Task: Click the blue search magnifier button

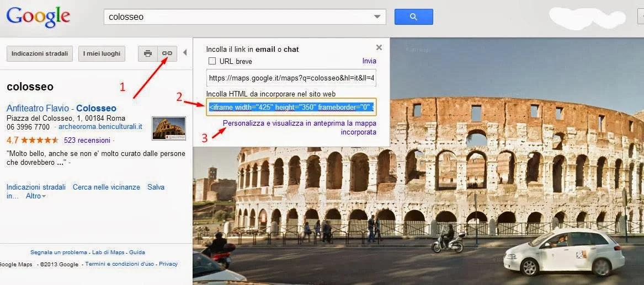Action: point(413,17)
